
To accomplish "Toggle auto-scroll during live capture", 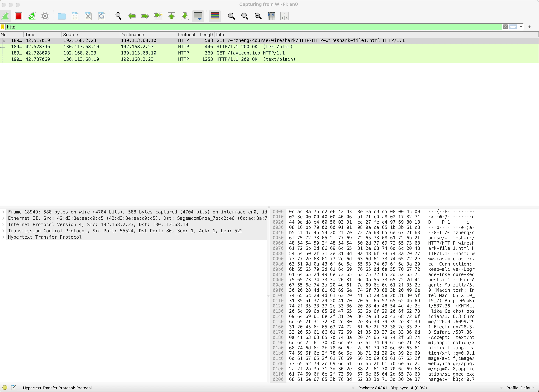I will point(198,16).
